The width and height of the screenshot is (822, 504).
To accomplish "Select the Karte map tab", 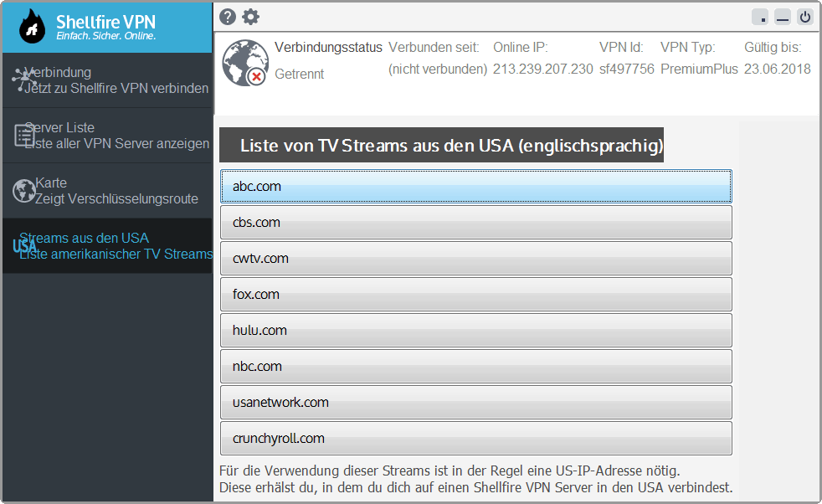I will pos(107,190).
